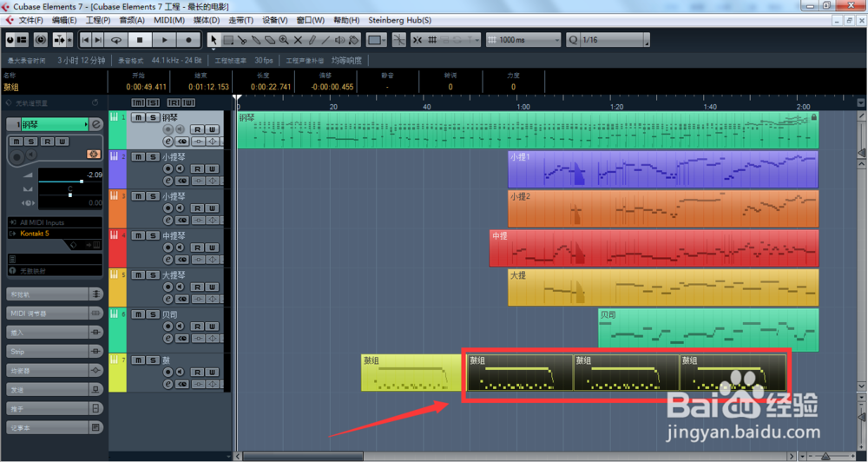Expand the Strip Inspector section

click(54, 351)
